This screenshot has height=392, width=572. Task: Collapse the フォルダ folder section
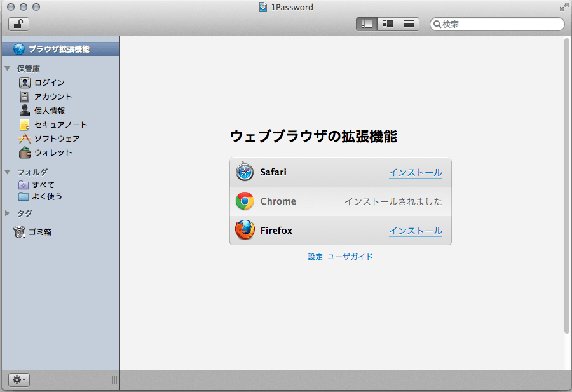tap(8, 172)
